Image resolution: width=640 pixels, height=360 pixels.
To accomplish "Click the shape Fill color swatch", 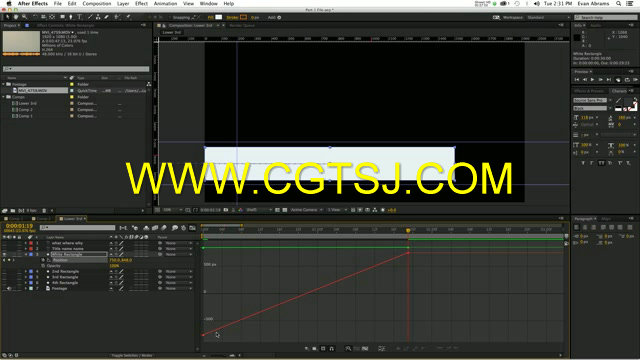I will pyautogui.click(x=219, y=17).
